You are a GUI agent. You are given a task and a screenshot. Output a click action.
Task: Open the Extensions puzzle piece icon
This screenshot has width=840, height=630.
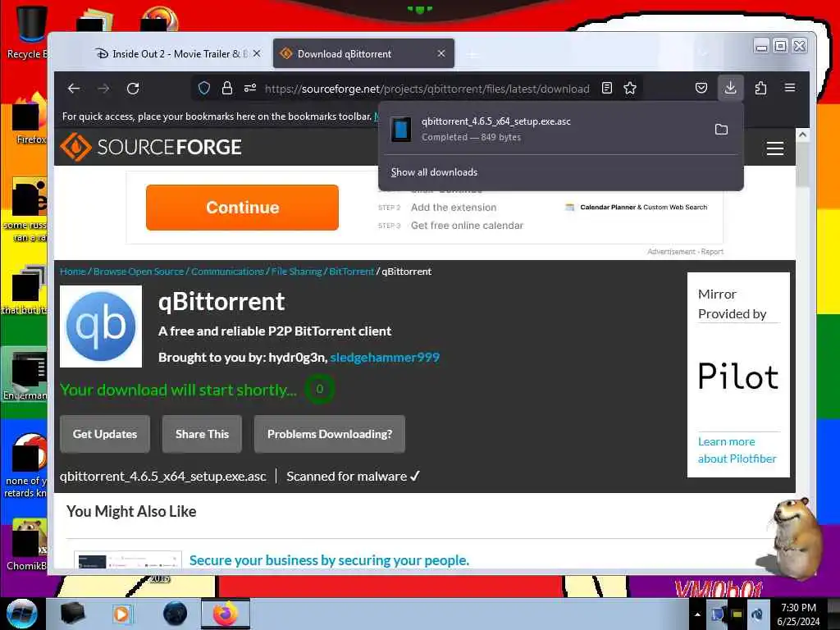coord(760,88)
